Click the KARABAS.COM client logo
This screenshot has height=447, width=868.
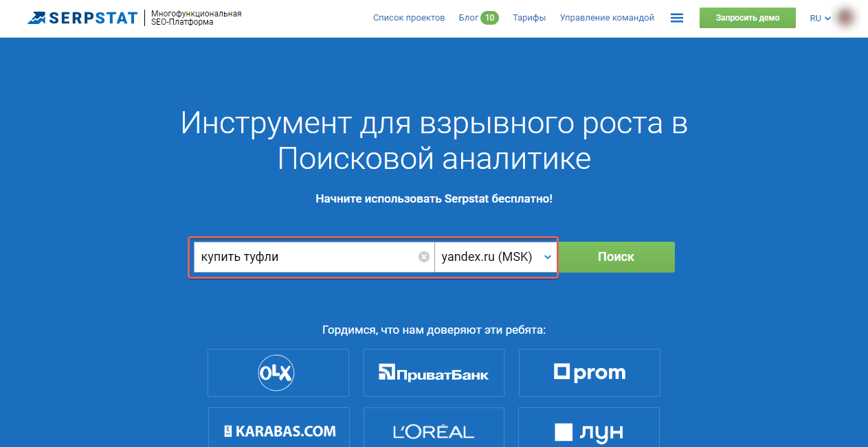click(279, 431)
